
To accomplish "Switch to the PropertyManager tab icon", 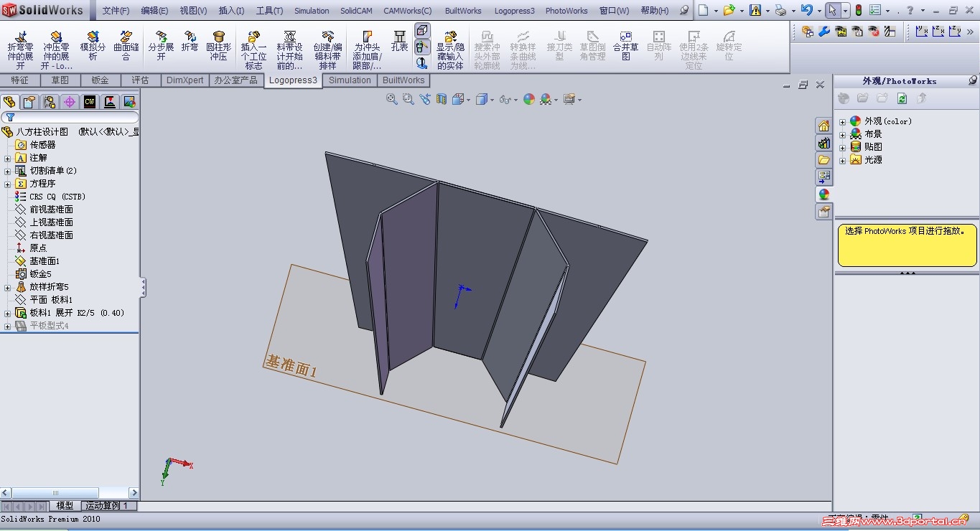I will tap(29, 102).
